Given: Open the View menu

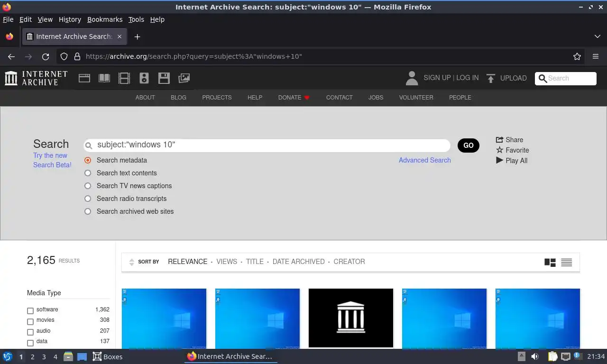Looking at the screenshot, I should 45,19.
